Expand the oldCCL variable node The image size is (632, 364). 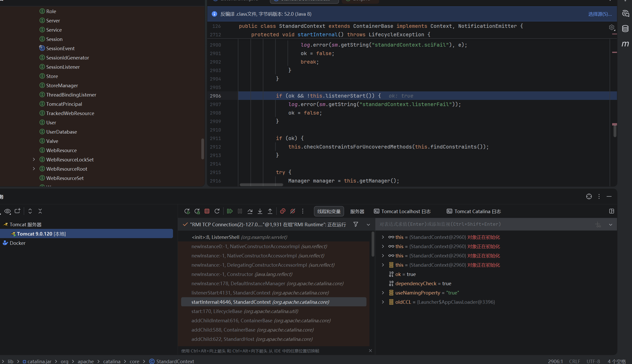click(383, 302)
